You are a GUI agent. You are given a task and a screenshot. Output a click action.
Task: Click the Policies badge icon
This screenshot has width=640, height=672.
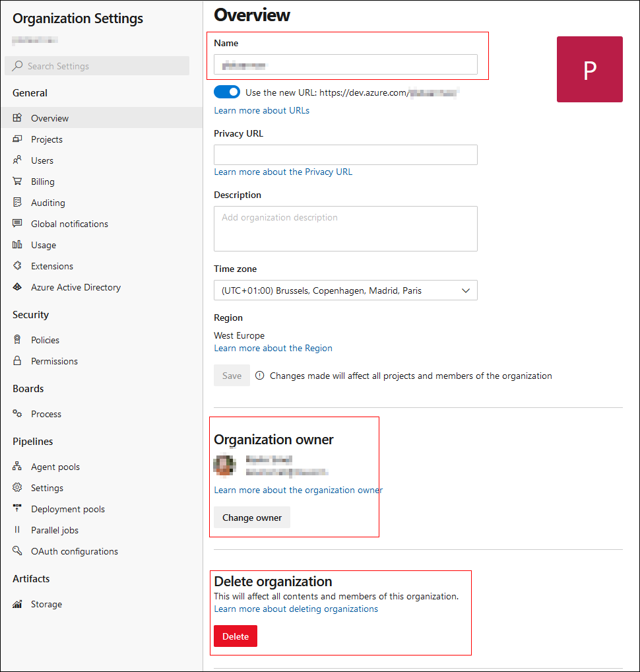17,340
